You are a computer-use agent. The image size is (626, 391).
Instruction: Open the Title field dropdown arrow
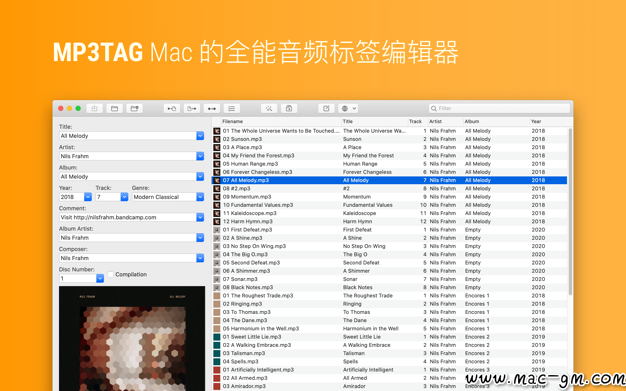(x=200, y=136)
